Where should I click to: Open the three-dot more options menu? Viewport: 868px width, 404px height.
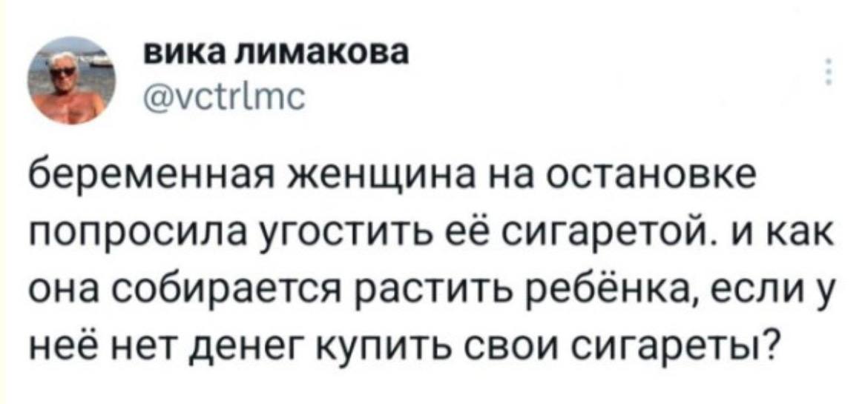pos(826,73)
